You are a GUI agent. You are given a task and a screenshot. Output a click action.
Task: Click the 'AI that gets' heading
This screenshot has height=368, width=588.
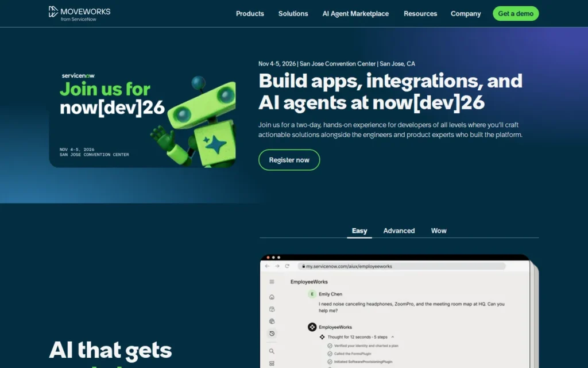click(110, 350)
